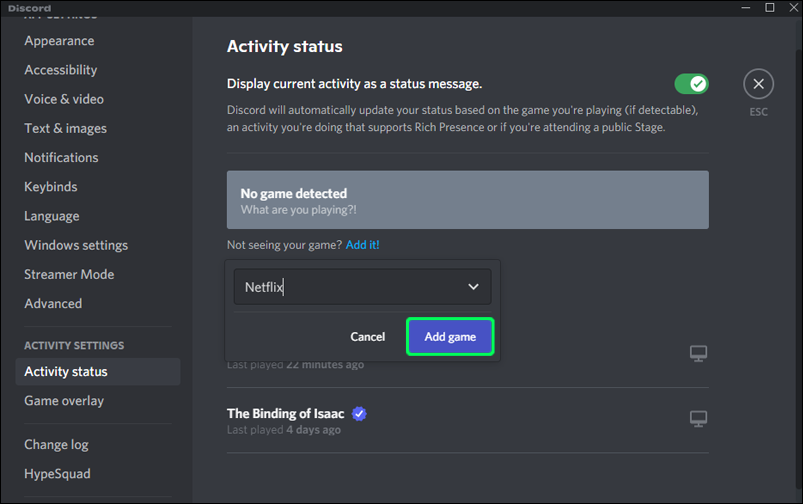Open HypeSquad page
The height and width of the screenshot is (504, 803).
57,474
